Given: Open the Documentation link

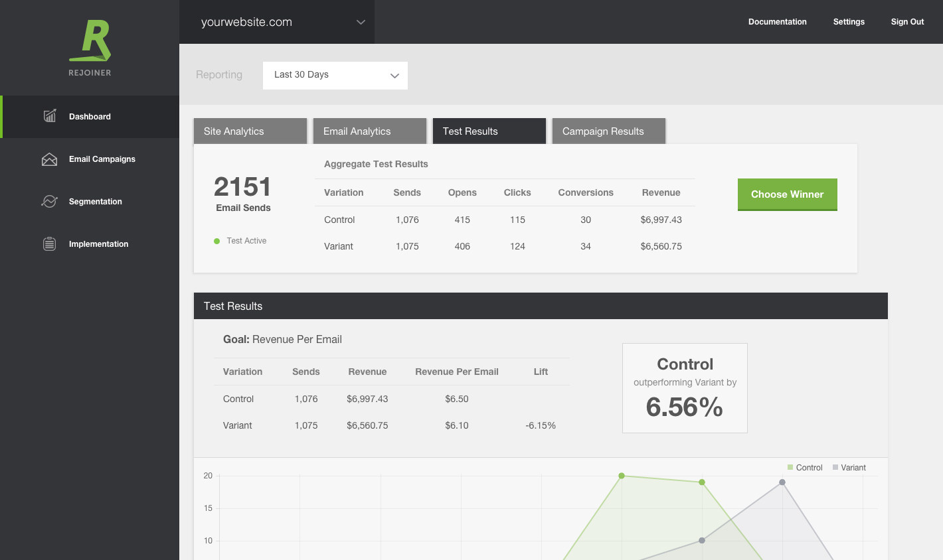Looking at the screenshot, I should tap(778, 22).
